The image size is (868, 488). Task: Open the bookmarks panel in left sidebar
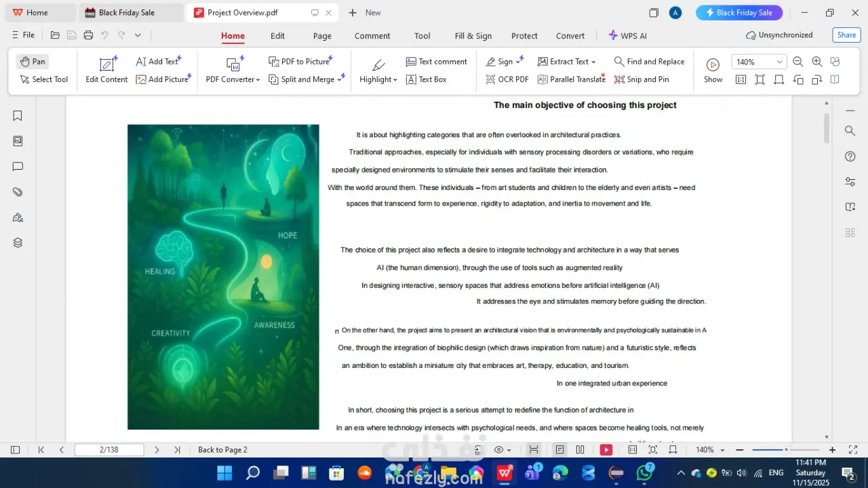tap(18, 116)
